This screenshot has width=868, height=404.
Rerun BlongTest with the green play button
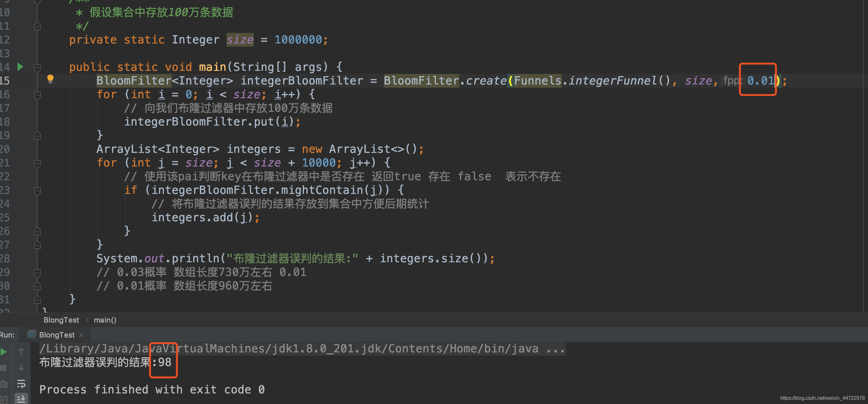click(x=4, y=352)
